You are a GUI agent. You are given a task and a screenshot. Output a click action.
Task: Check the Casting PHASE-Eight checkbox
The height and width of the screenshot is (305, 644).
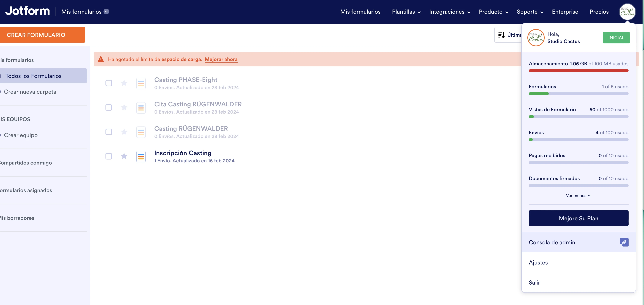(x=109, y=83)
